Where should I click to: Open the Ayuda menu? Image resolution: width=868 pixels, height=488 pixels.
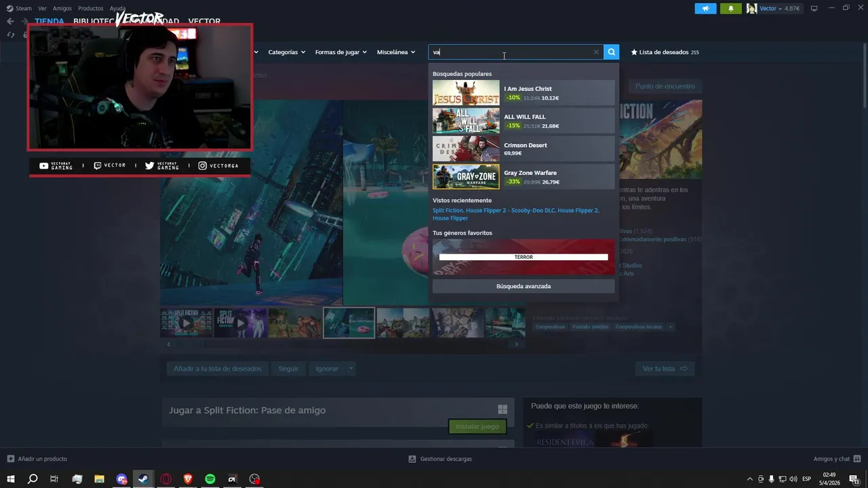click(117, 9)
